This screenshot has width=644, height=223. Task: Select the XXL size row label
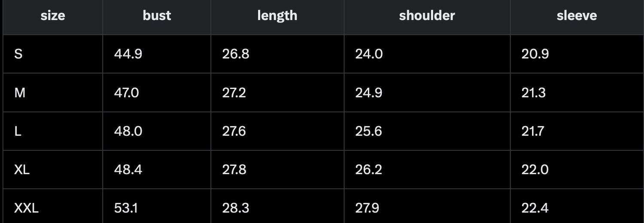click(27, 208)
